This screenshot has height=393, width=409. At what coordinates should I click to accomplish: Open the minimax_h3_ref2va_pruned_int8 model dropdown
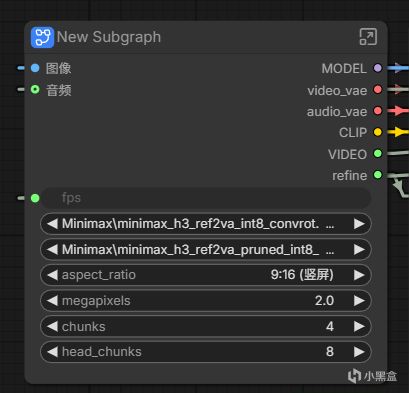coord(205,249)
